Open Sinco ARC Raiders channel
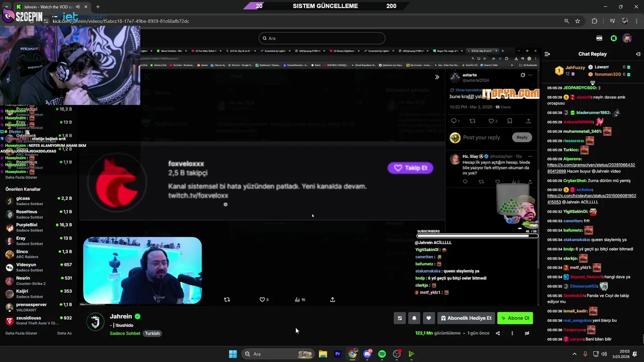The image size is (644, 362). coord(39,254)
